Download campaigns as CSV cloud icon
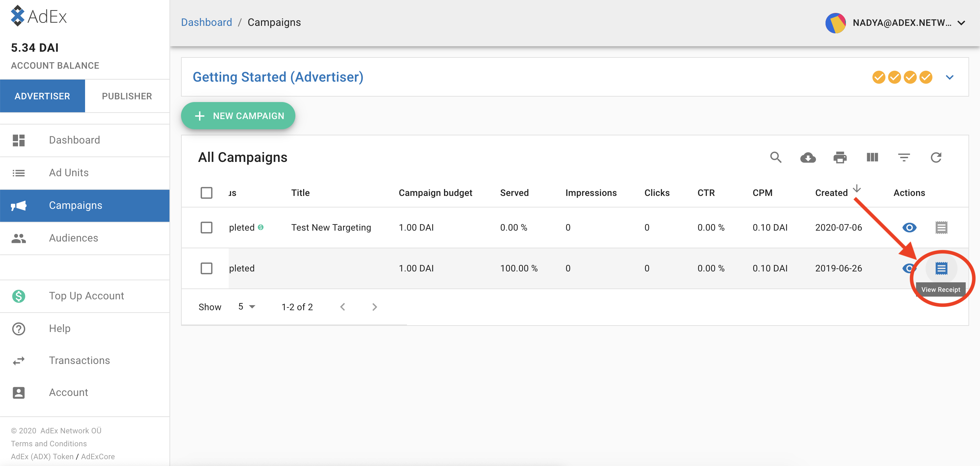Screen dimensions: 980x466 point(808,157)
